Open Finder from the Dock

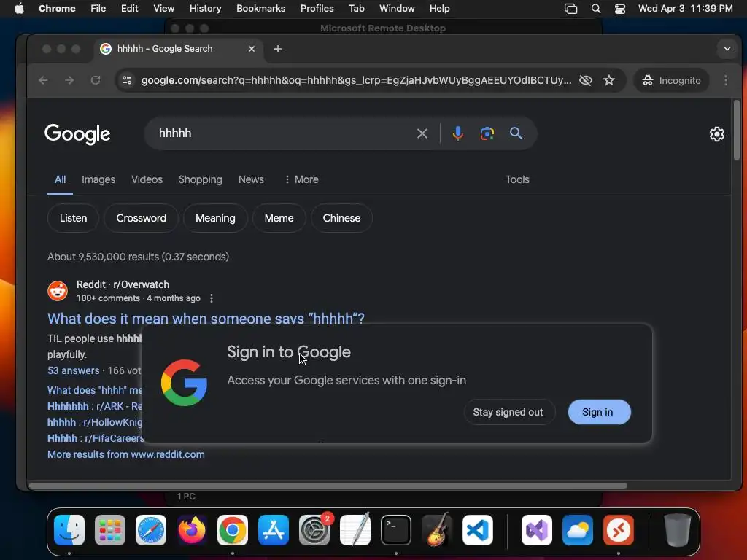(x=69, y=530)
